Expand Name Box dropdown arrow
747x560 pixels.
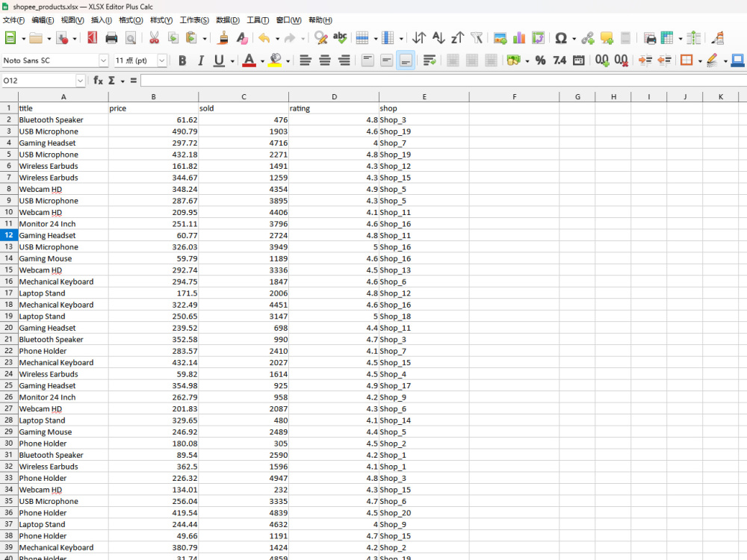pos(80,81)
